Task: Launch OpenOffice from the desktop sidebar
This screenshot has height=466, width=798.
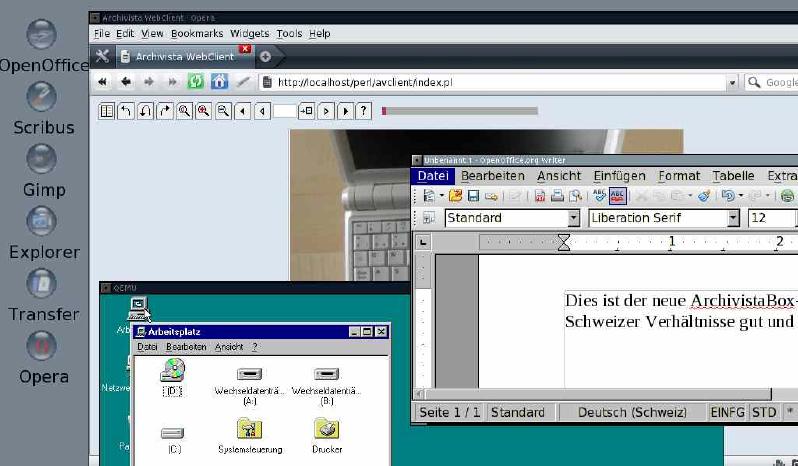Action: point(42,34)
